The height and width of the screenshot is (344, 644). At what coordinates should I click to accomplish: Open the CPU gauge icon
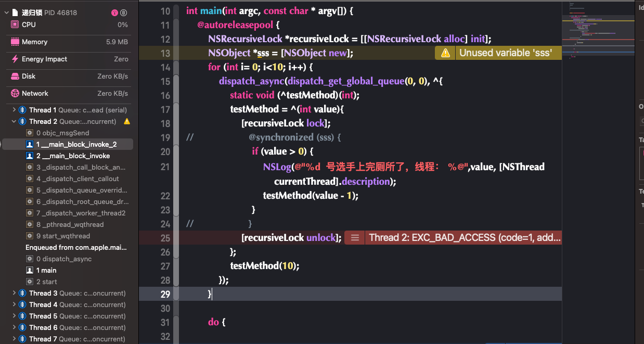click(15, 24)
